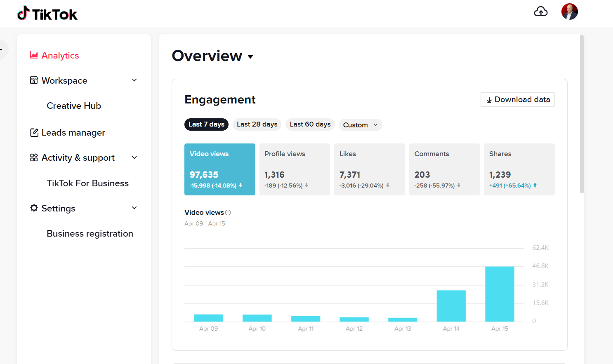Image resolution: width=613 pixels, height=364 pixels.
Task: Click the Workspace store icon
Action: click(34, 80)
